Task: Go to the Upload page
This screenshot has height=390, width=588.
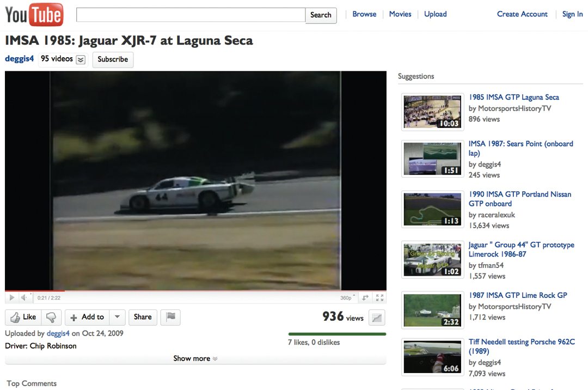Action: (436, 14)
